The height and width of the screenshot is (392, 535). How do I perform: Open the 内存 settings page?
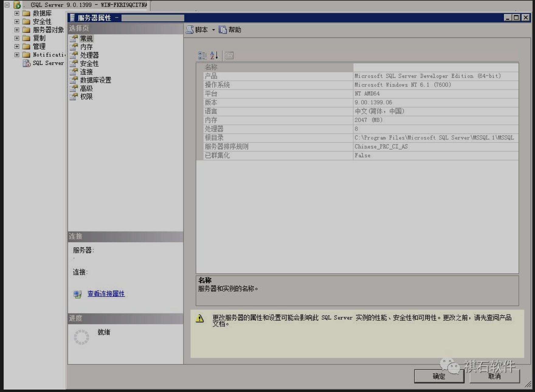click(x=86, y=47)
